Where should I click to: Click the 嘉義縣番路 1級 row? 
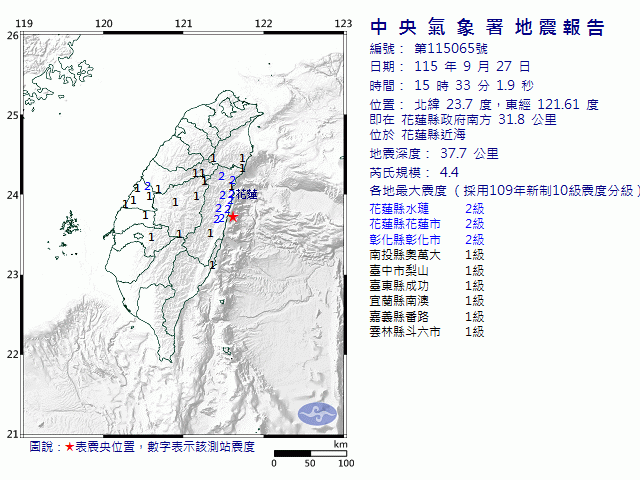tap(427, 317)
